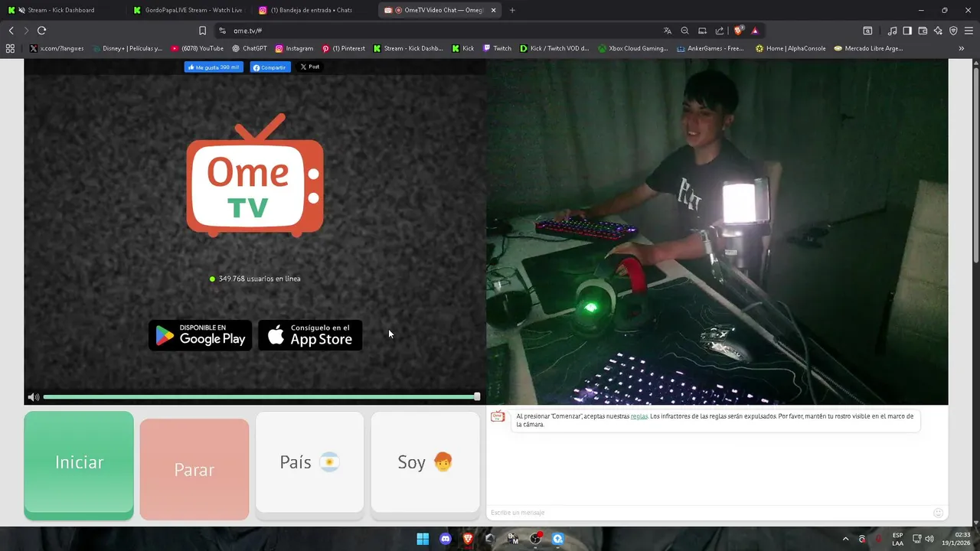Open Brave Shields lion icon
980x551 pixels.
(x=738, y=31)
